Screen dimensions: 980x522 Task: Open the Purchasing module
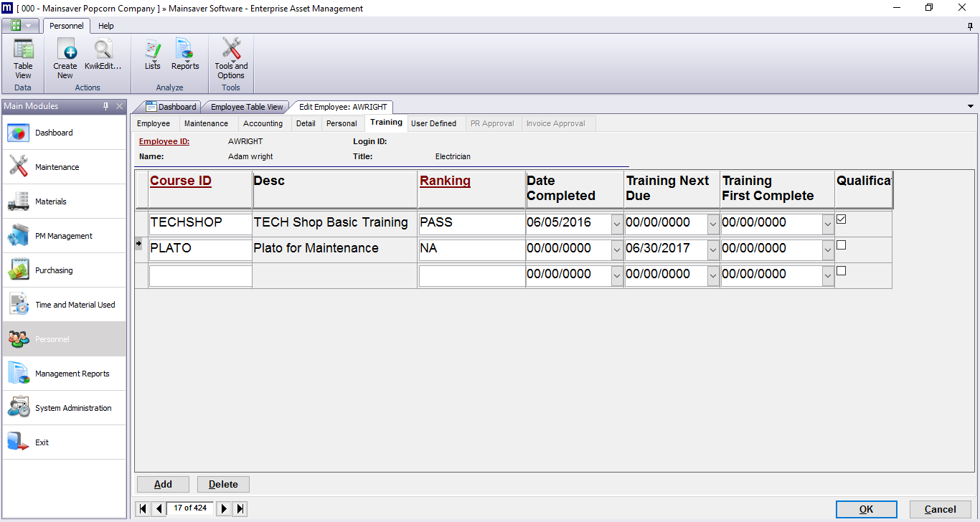point(63,270)
